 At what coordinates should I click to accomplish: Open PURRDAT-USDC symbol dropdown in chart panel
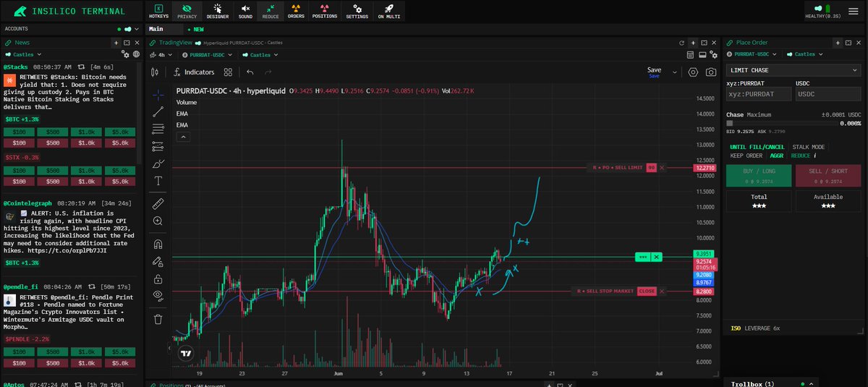pos(207,54)
